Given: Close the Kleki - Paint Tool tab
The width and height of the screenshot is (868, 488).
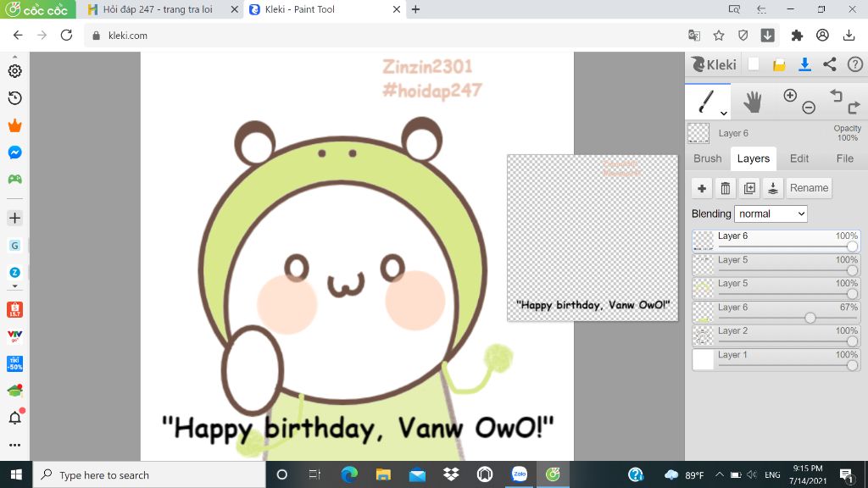Looking at the screenshot, I should tap(397, 9).
